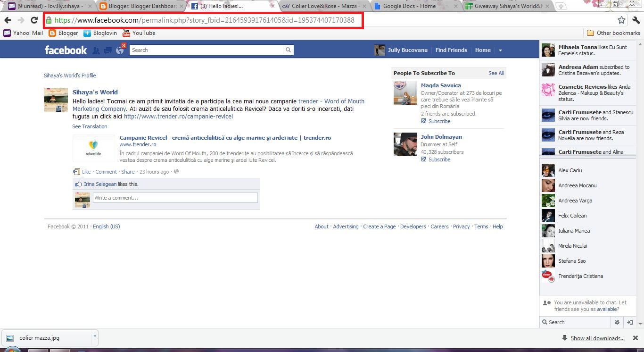Viewport: 644px width, 352px height.
Task: Open Magda Savuica profile photo
Action: tap(405, 92)
